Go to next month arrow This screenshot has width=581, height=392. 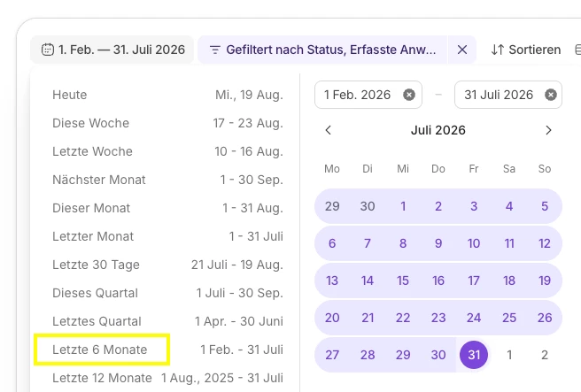click(x=548, y=130)
